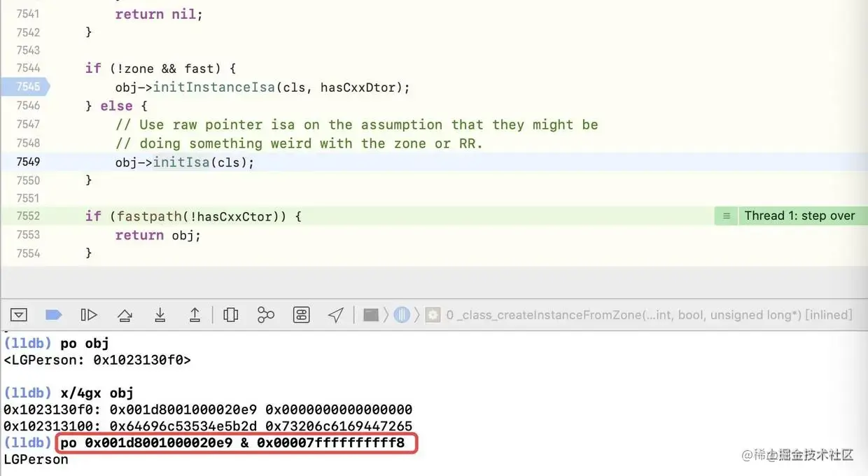Click the initInstanceIsa method call
Screen dimensions: 868x476
coord(214,87)
